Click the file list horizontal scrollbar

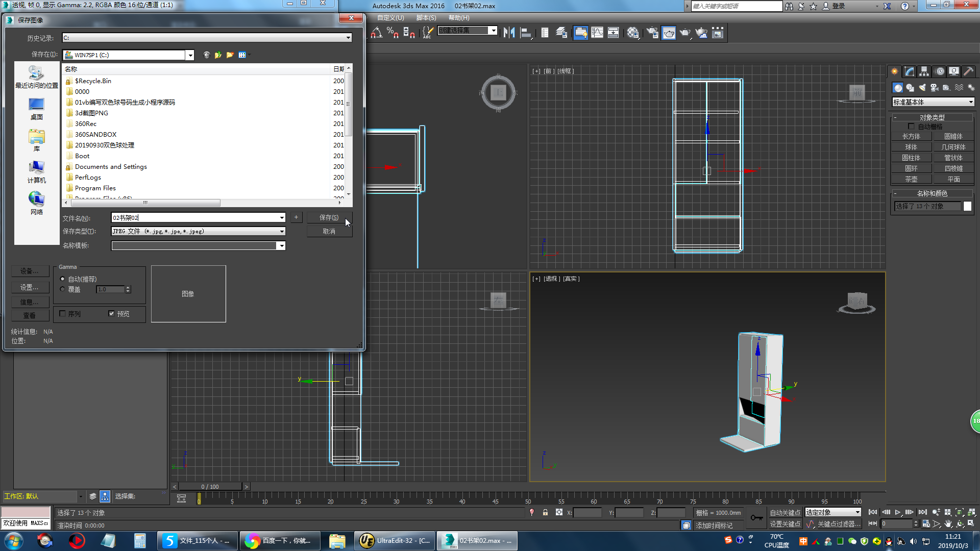pyautogui.click(x=145, y=203)
